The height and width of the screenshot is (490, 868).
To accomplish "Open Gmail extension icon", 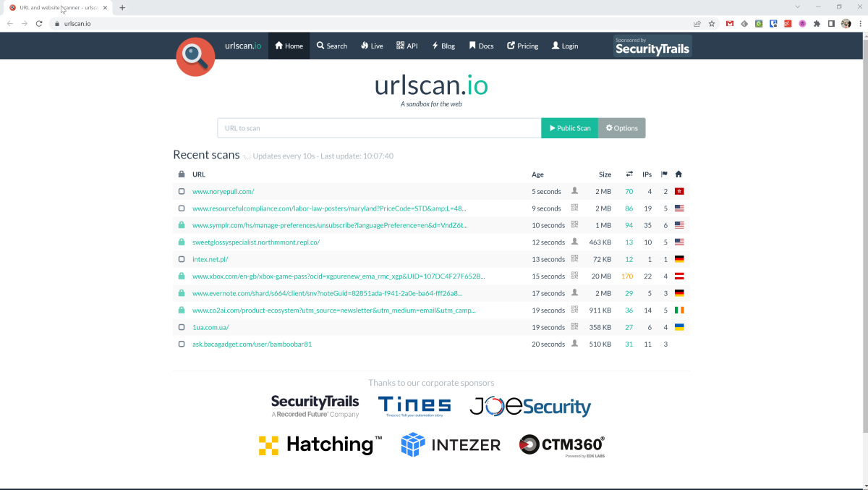I will point(730,23).
